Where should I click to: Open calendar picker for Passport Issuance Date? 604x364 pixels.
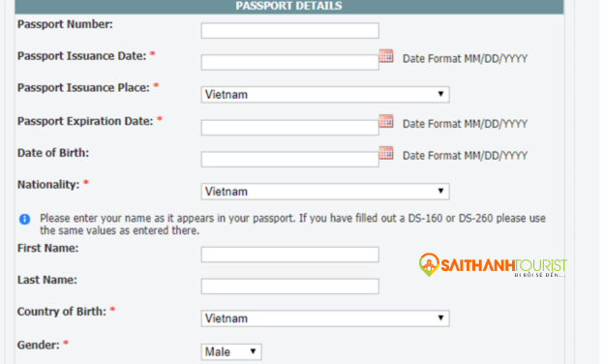[x=386, y=56]
